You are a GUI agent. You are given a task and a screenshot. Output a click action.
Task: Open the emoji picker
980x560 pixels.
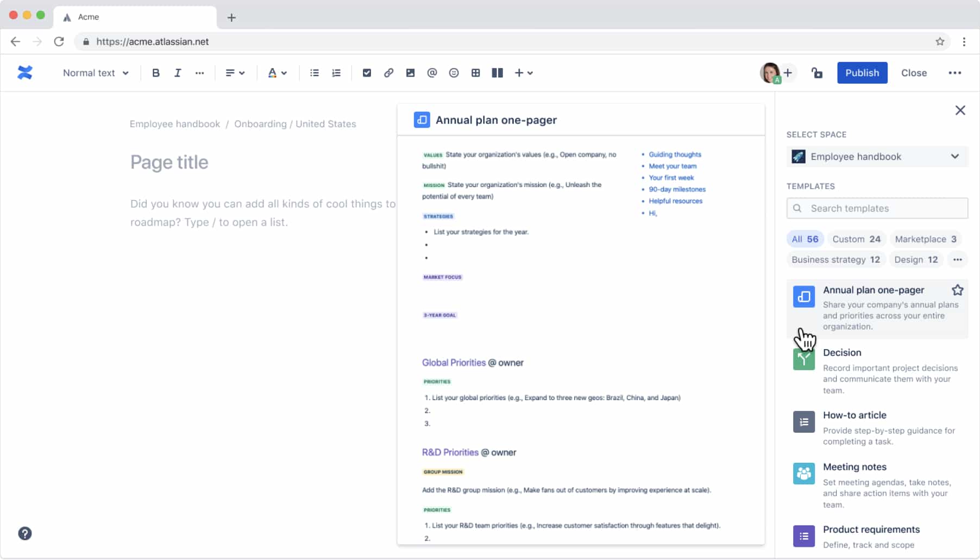(454, 72)
